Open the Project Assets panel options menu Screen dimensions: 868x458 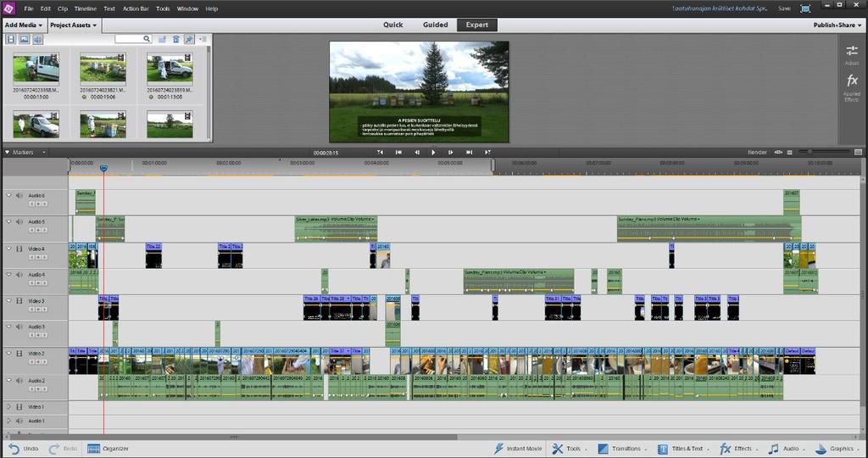(x=203, y=39)
